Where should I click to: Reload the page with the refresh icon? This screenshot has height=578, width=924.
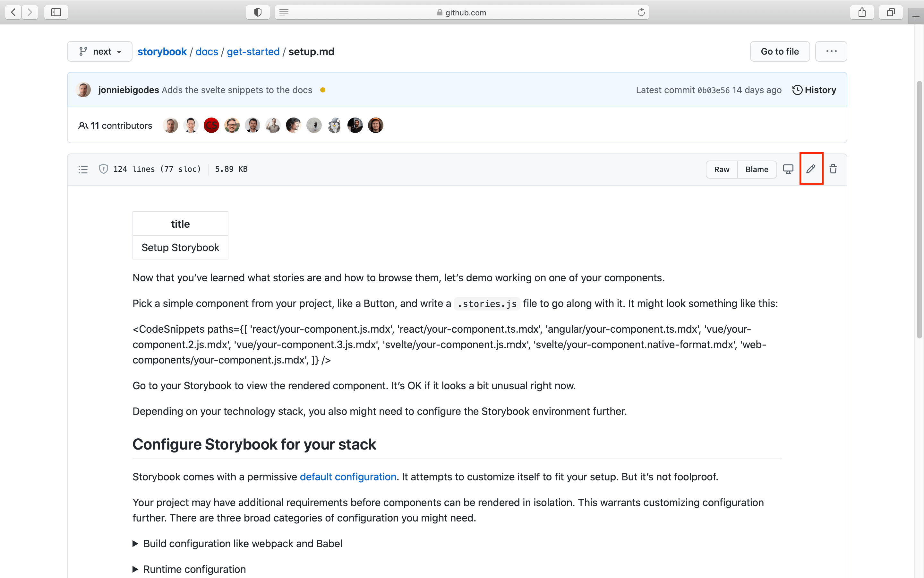pos(641,12)
